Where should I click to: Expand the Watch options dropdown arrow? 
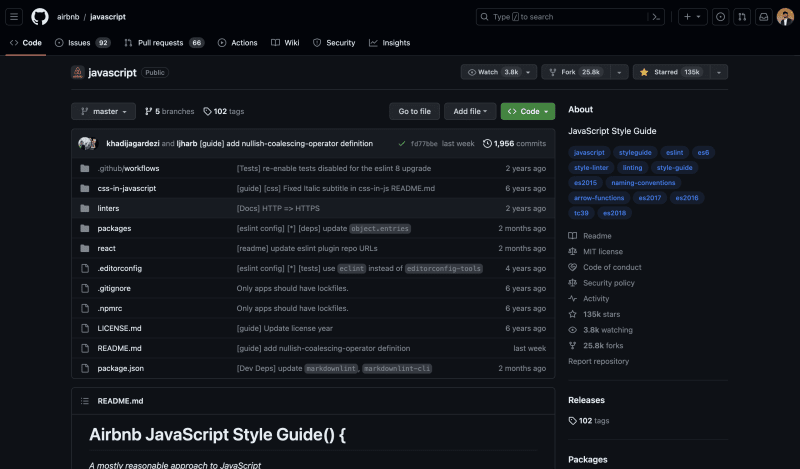529,72
